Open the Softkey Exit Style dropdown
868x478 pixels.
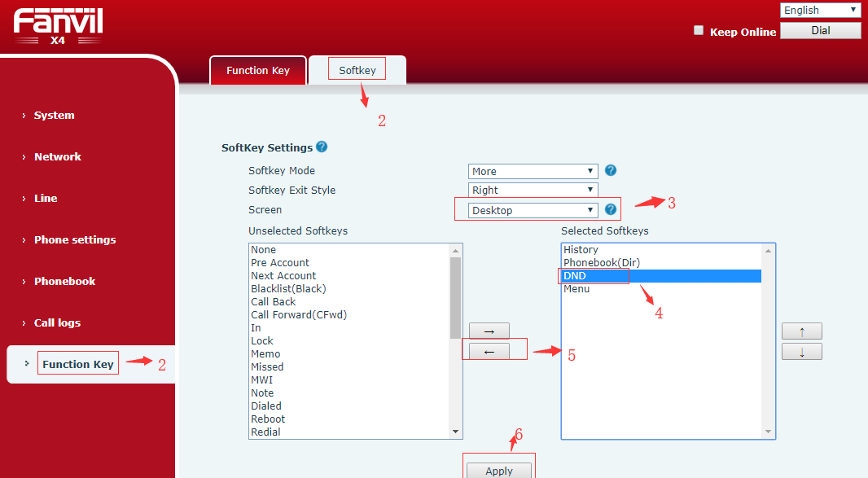coord(533,190)
